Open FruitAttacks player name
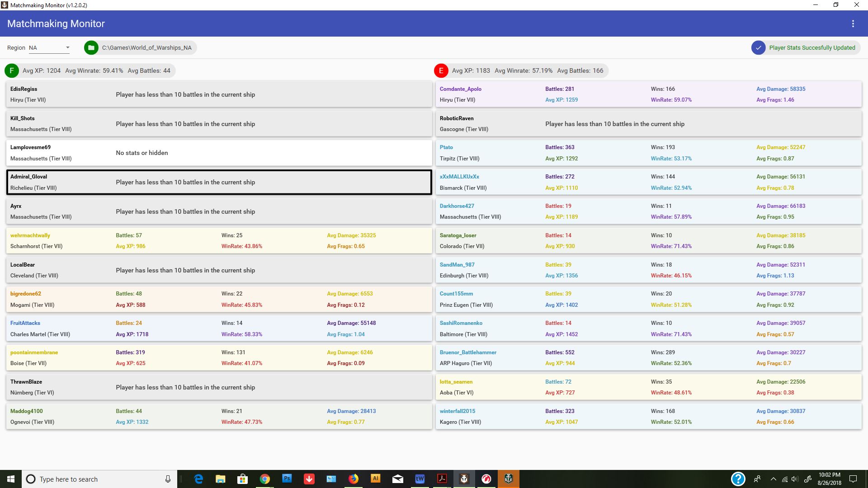This screenshot has width=868, height=488. pos(25,323)
